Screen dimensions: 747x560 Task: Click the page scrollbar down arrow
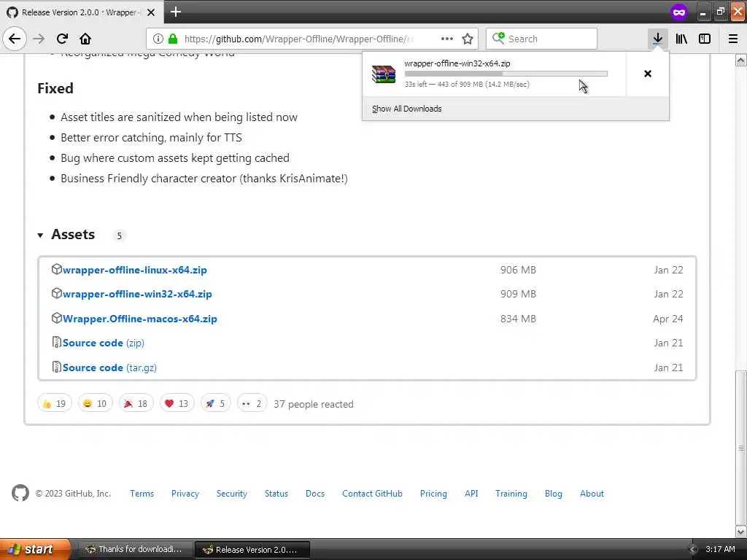(741, 532)
